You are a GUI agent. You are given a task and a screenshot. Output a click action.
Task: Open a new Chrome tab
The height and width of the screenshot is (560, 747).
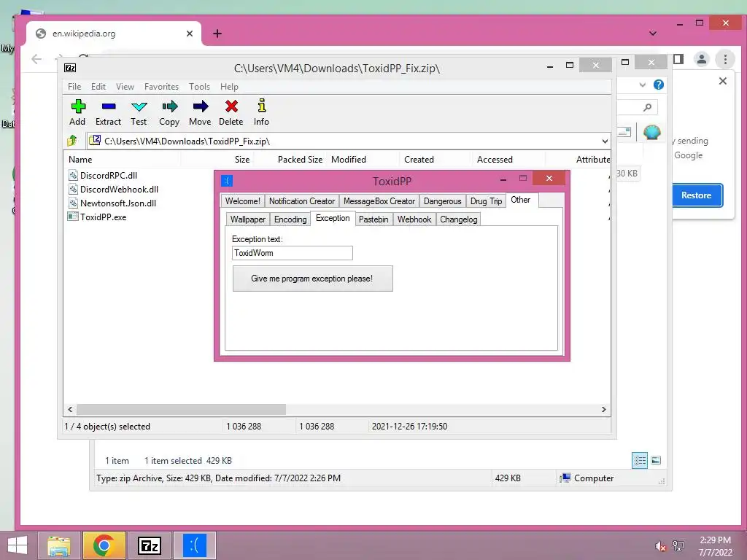click(x=217, y=34)
